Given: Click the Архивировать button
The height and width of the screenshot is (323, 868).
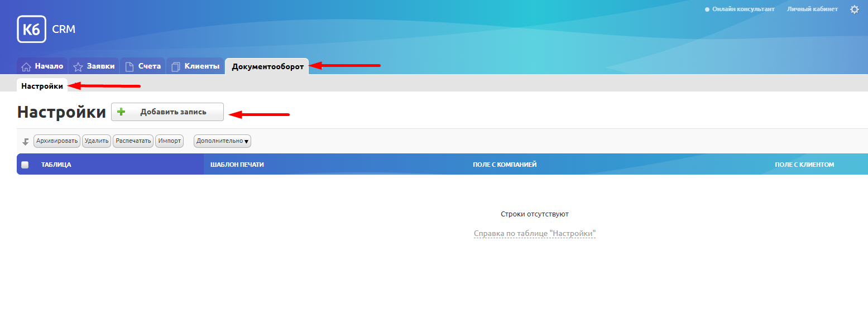Looking at the screenshot, I should [57, 141].
